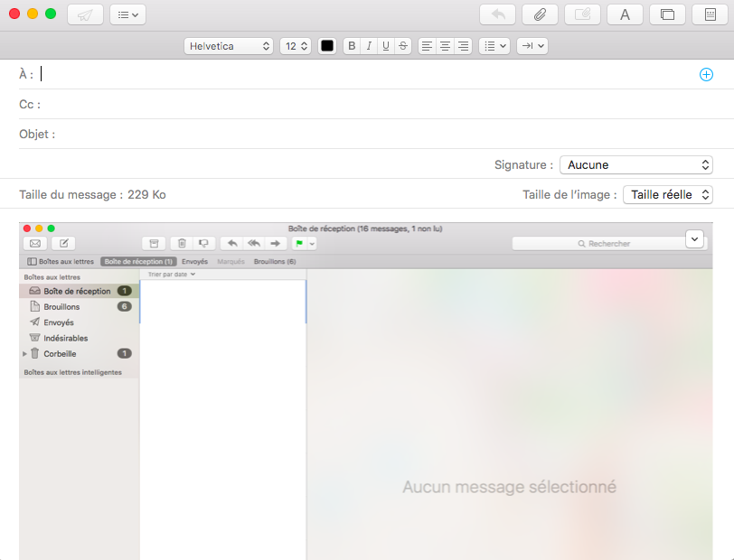Toggle italic formatting
Image resolution: width=734 pixels, height=560 pixels.
click(369, 46)
